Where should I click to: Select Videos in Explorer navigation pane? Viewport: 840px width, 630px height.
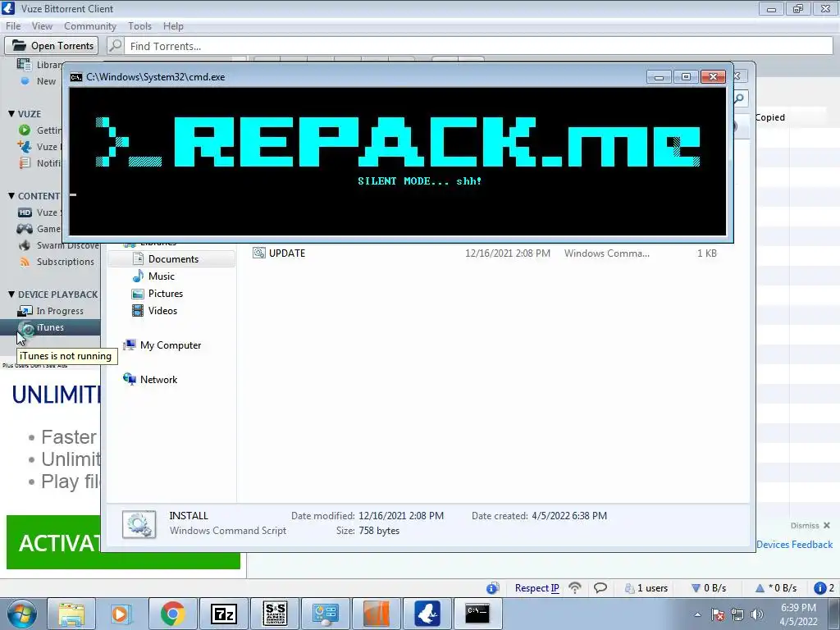pyautogui.click(x=162, y=311)
